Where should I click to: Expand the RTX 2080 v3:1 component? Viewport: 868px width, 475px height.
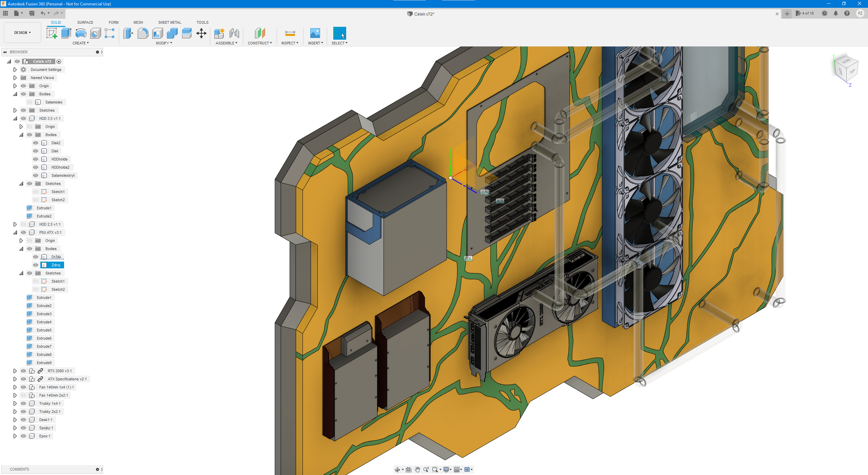coord(15,371)
